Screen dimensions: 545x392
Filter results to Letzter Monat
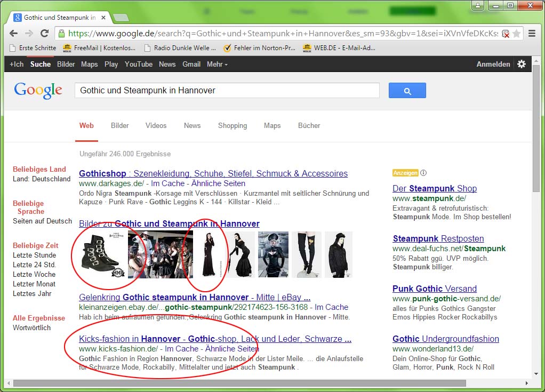34,284
